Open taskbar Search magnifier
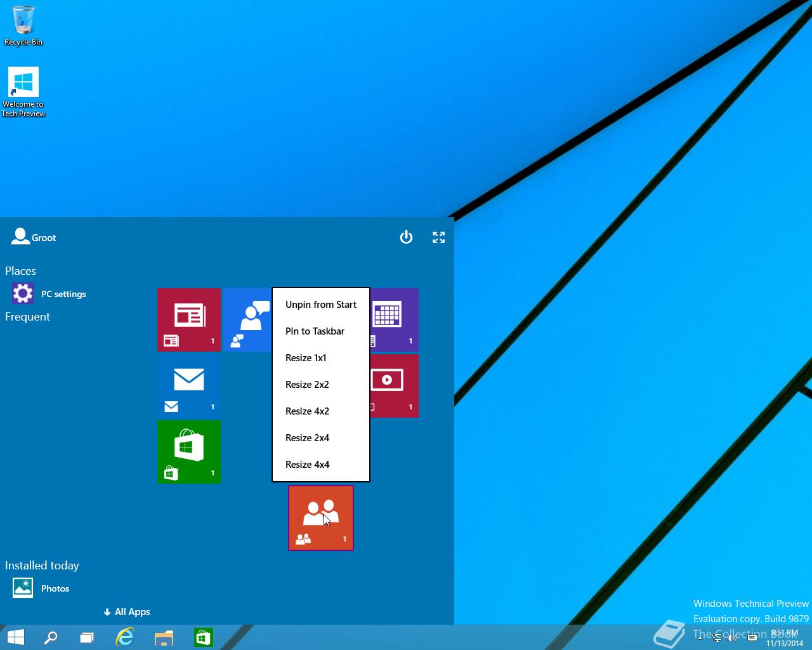The width and height of the screenshot is (812, 650). pyautogui.click(x=51, y=637)
